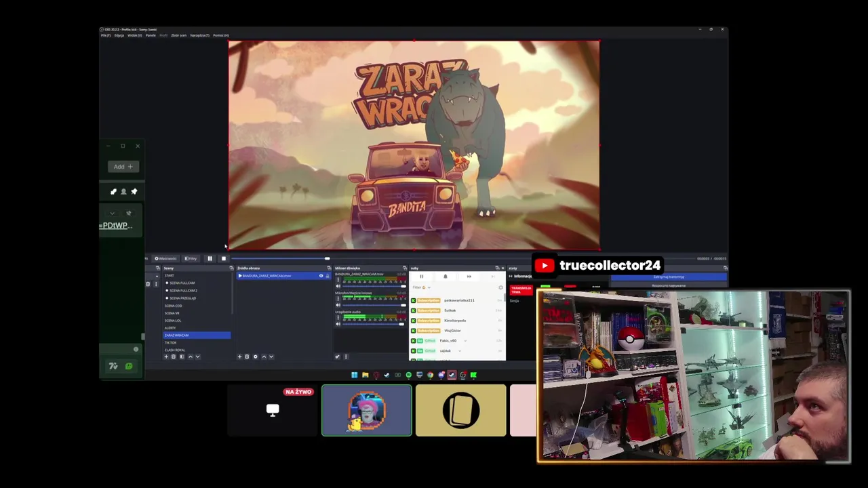Screen dimensions: 868x488
Task: Select SCENA PRZEGLĄD scene
Action: pos(182,298)
